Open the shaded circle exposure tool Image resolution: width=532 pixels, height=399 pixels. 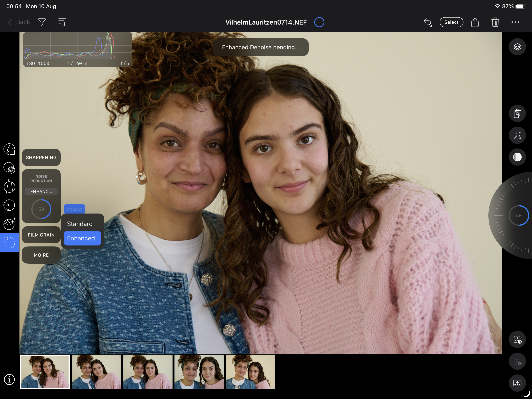click(x=9, y=168)
